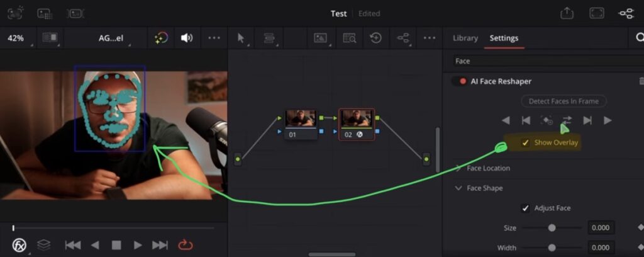This screenshot has width=644, height=257.
Task: Click the Size value field 0.000
Action: [x=601, y=228]
